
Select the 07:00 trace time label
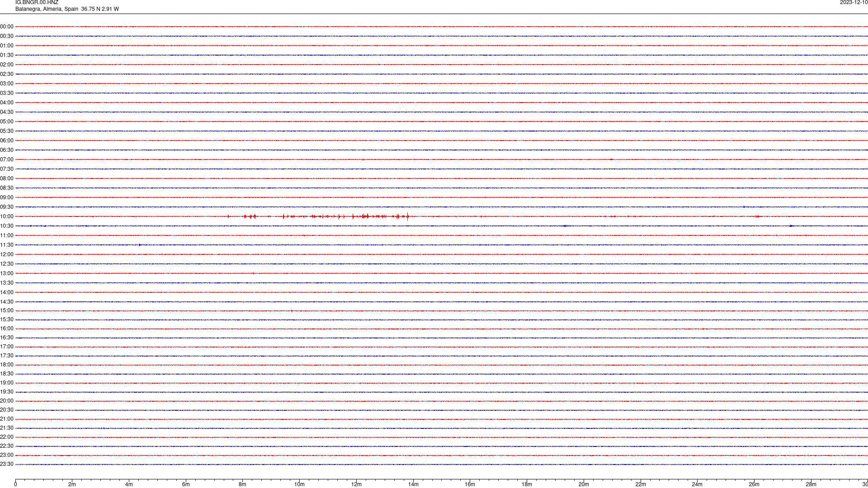7,160
